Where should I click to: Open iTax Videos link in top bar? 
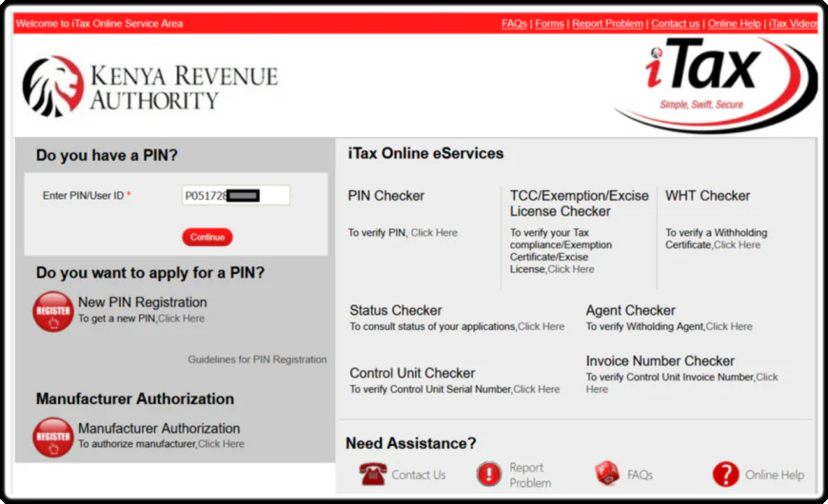click(x=793, y=24)
